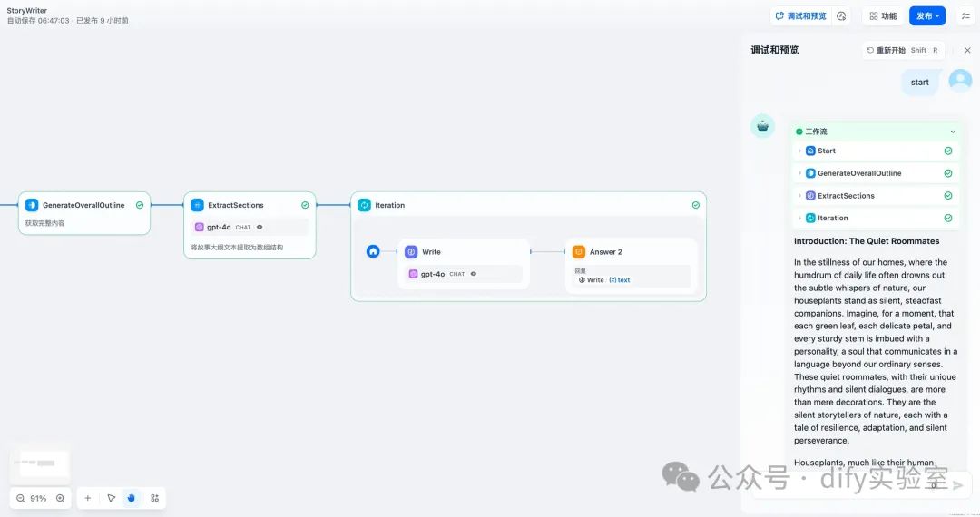This screenshot has width=980, height=517.
Task: Select the pointer mode tool
Action: (112, 498)
